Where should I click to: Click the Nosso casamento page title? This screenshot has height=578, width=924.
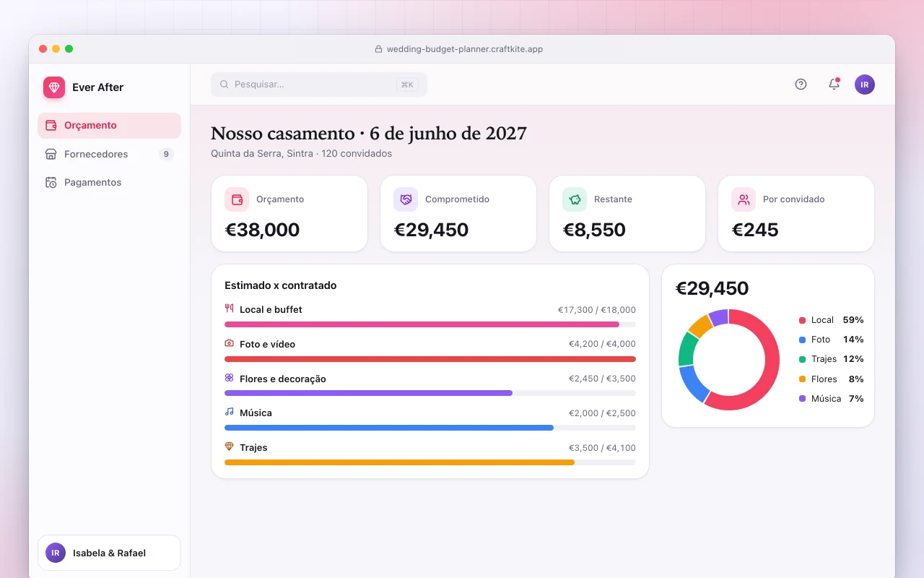coord(369,134)
